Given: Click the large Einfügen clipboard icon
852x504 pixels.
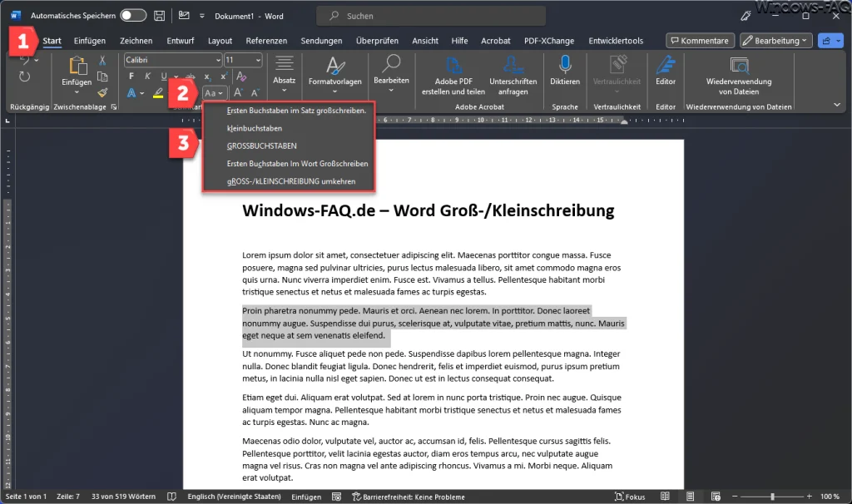Looking at the screenshot, I should (x=77, y=66).
